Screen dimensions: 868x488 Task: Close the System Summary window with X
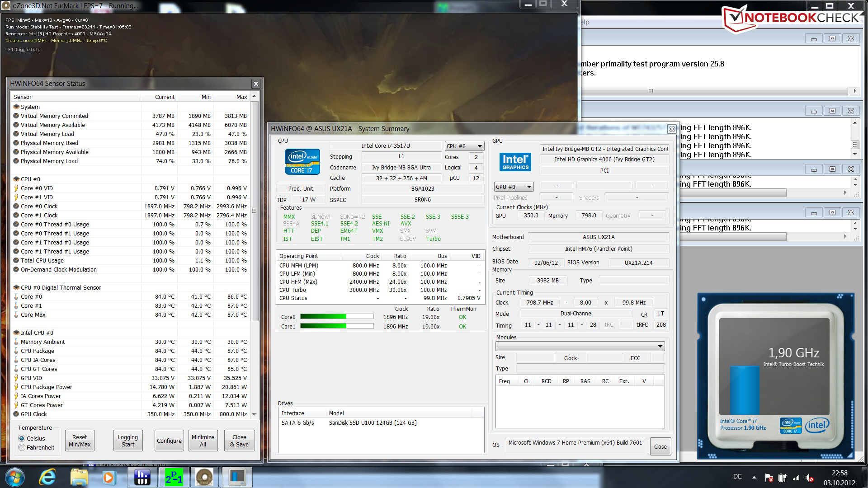672,129
